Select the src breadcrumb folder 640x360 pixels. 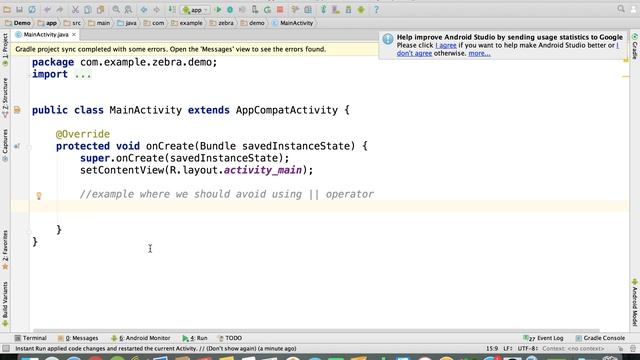[72, 23]
